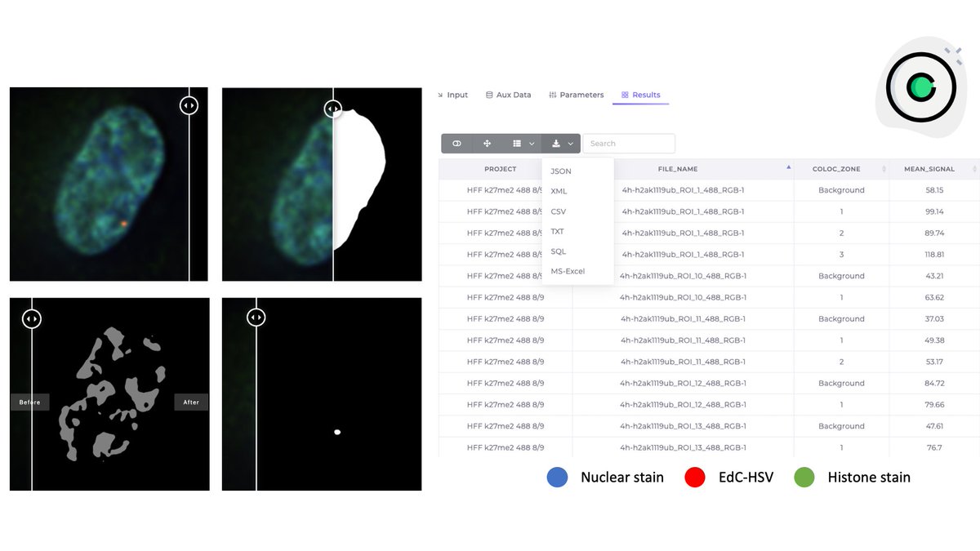Click the 79.66 mean signal cell

[x=934, y=405]
